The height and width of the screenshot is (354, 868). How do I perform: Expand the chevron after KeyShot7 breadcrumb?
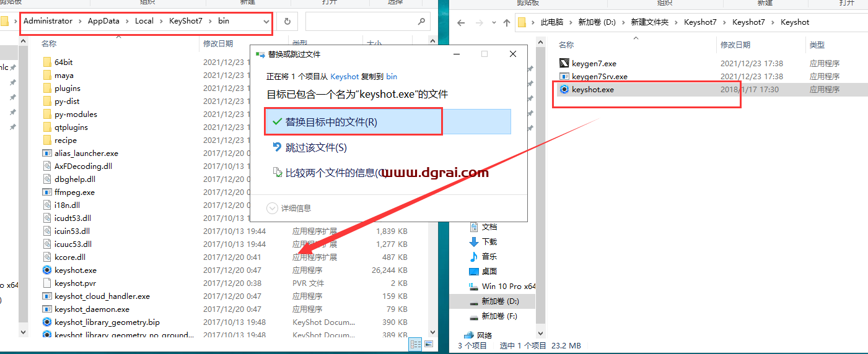210,20
